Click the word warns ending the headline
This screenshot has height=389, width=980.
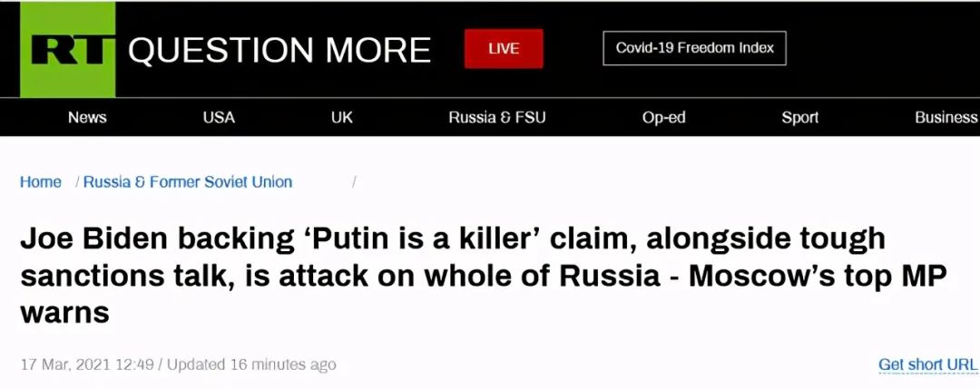pyautogui.click(x=65, y=312)
